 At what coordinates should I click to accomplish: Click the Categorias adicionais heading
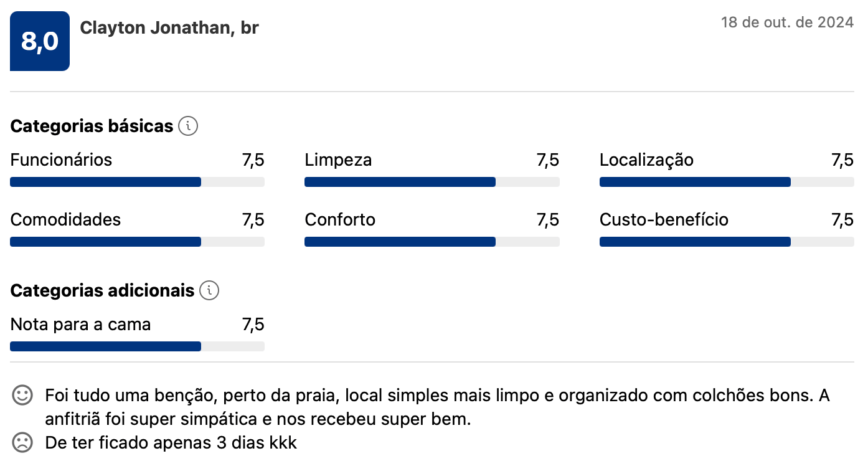pyautogui.click(x=103, y=291)
